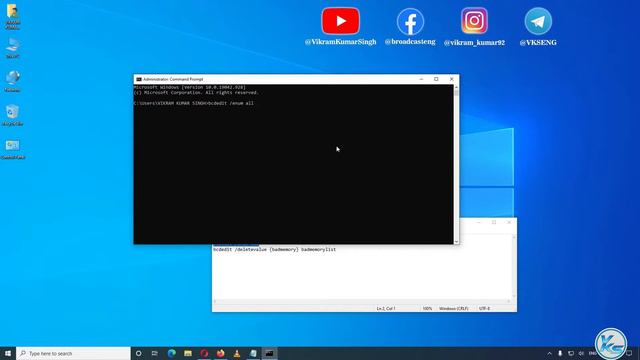The width and height of the screenshot is (640, 360).
Task: Click the Command Prompt scrollbar up arrow
Action: coord(456,87)
